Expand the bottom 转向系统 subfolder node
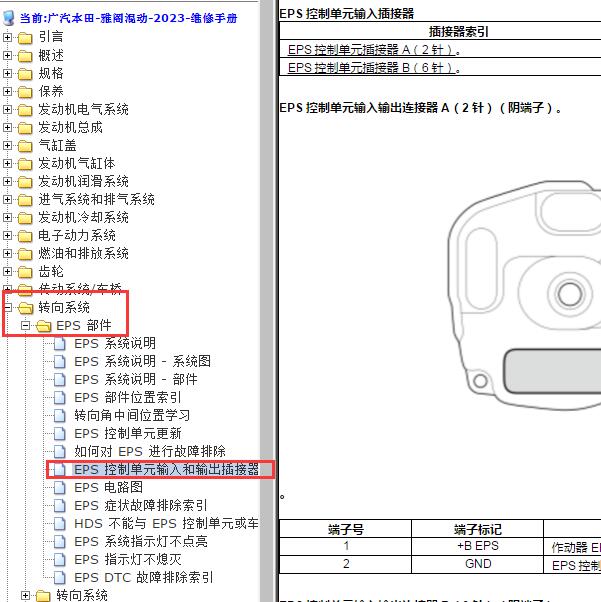Screen dimensions: 601x602 click(x=25, y=595)
